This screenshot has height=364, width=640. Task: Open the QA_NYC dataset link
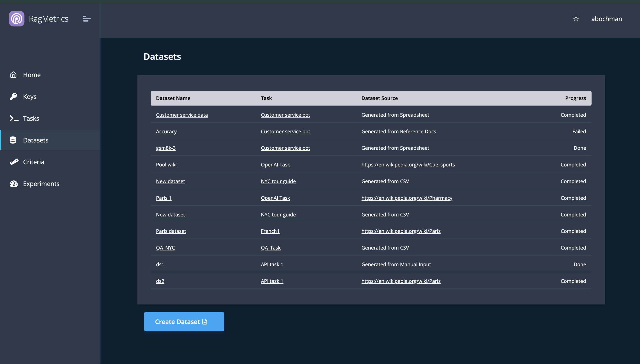point(165,248)
